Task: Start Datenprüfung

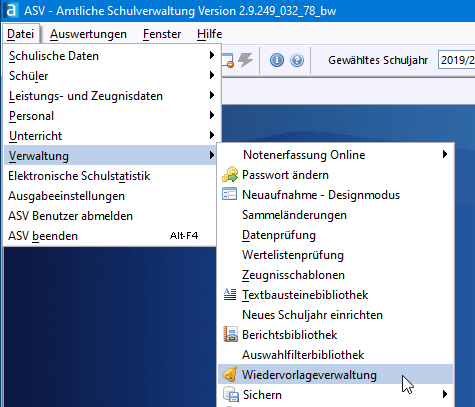Action: pos(335,235)
